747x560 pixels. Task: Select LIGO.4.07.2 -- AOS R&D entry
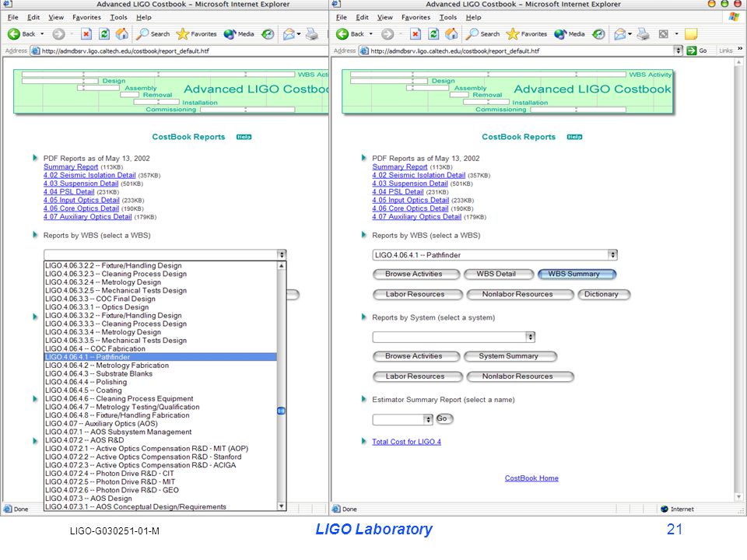[x=160, y=440]
